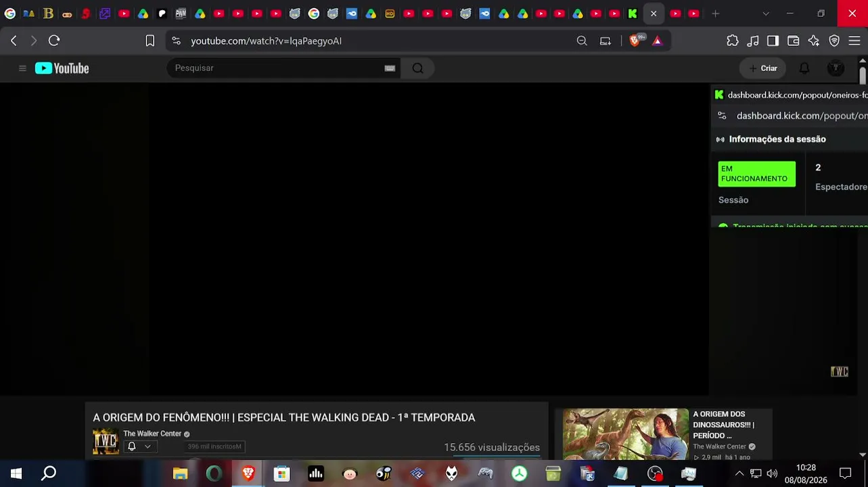Open browser extensions puzzle icon

point(733,41)
